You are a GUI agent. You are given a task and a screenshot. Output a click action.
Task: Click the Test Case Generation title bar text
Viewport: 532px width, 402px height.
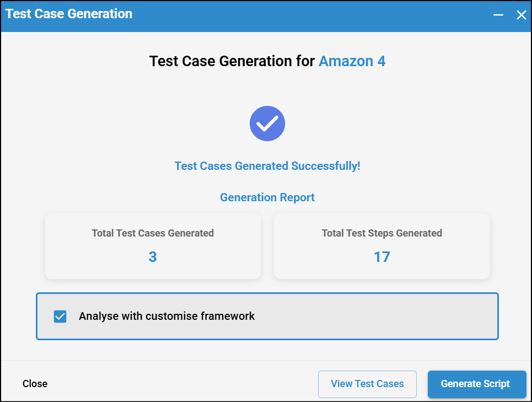[x=69, y=14]
